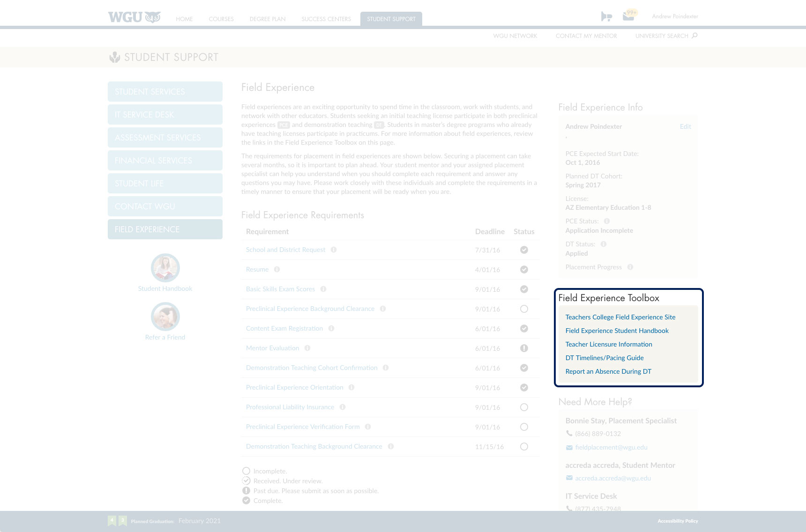
Task: Open the Success Centers tab
Action: click(x=326, y=19)
